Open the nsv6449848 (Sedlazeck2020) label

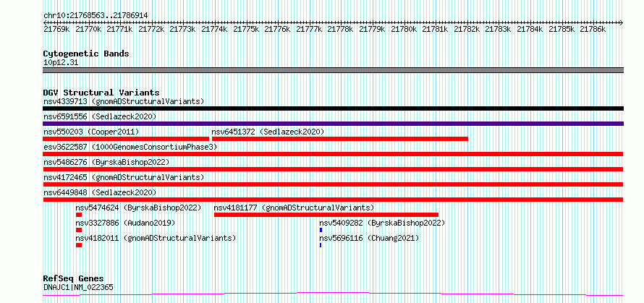coord(100,192)
